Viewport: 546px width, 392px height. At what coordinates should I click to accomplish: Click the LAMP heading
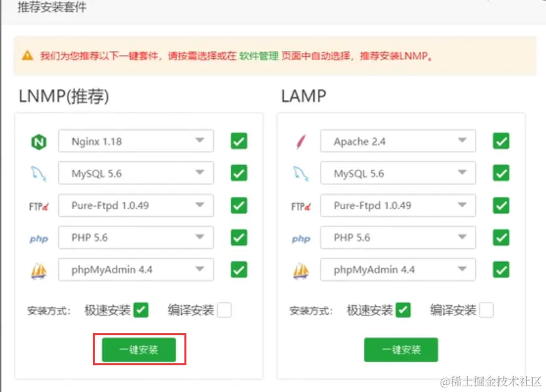click(303, 96)
